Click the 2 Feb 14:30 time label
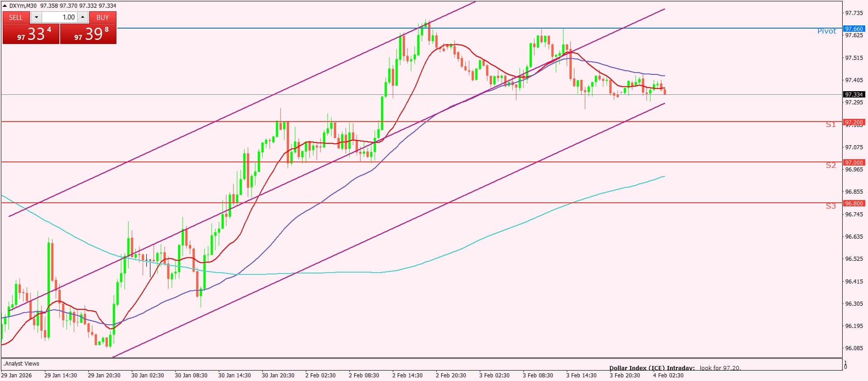 pyautogui.click(x=407, y=376)
